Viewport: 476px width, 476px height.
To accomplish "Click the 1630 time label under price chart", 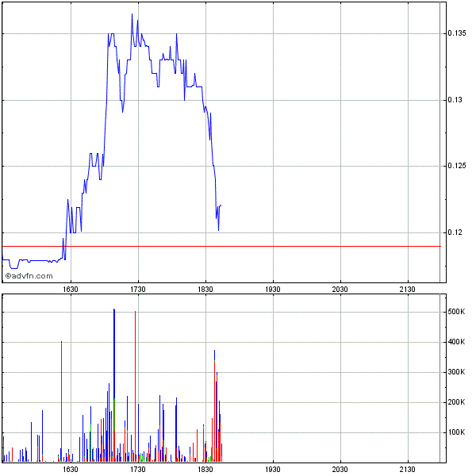I will 71,290.
